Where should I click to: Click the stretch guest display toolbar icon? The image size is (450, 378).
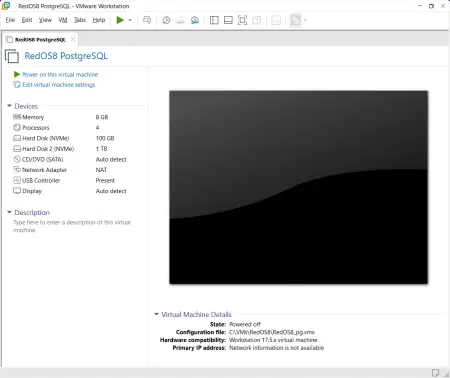295,20
